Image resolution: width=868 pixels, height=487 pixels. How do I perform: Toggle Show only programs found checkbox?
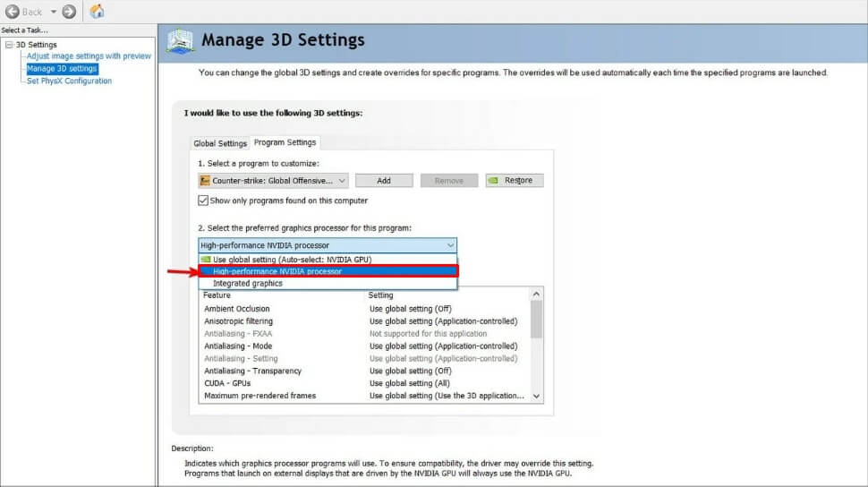(203, 201)
